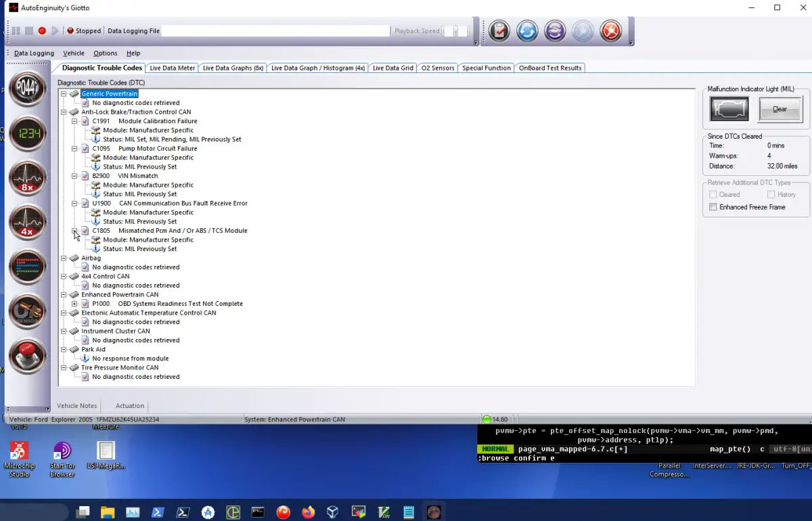Open the Vehicle Notes bottom tab
This screenshot has height=521, width=812.
coord(77,406)
